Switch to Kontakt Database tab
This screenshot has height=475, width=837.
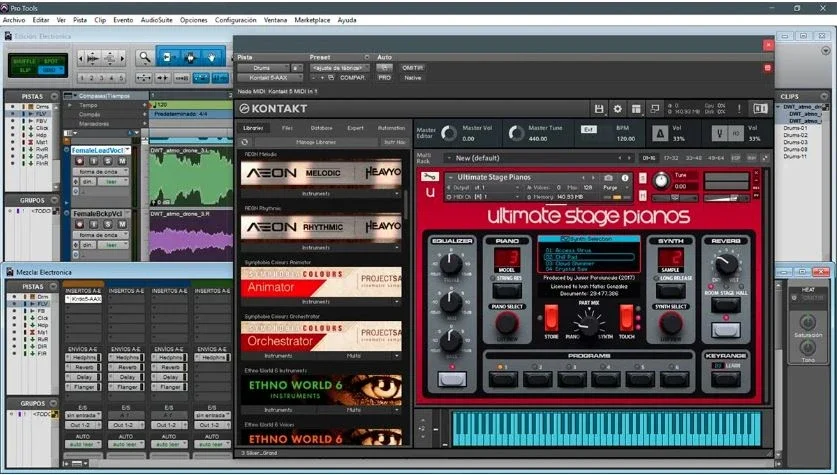[321, 128]
